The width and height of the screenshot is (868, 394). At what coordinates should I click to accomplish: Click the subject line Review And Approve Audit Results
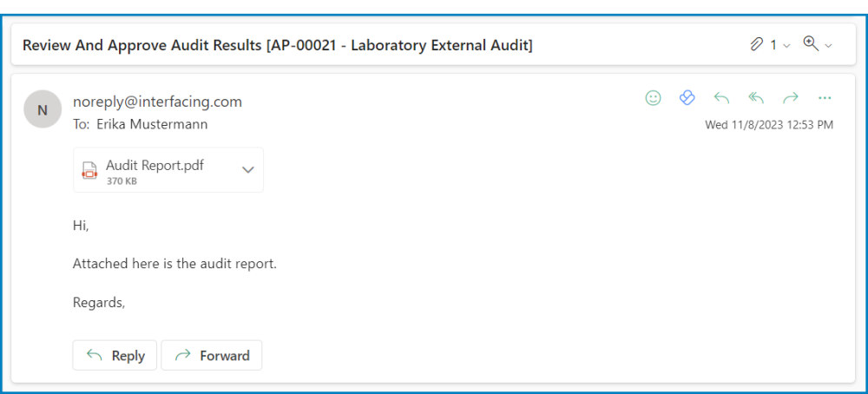point(278,45)
